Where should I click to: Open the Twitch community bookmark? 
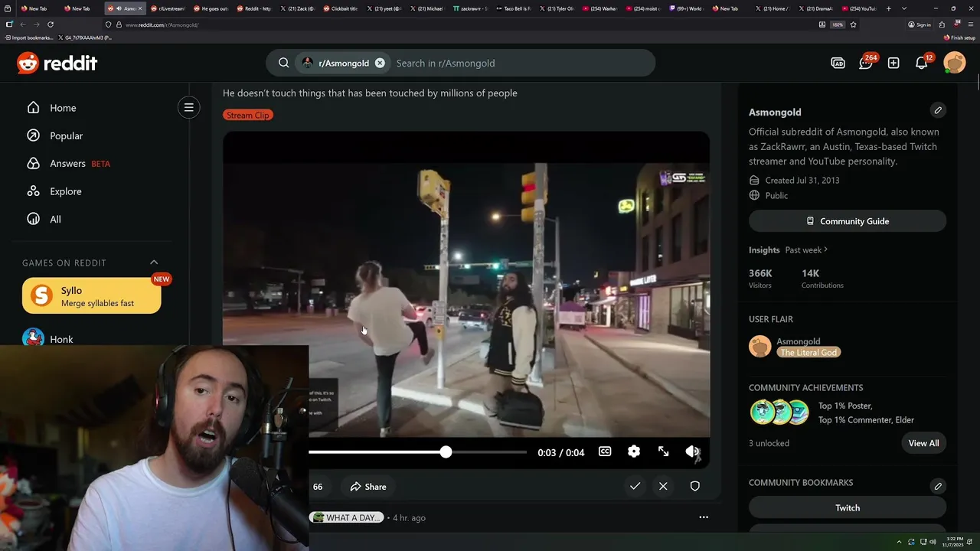point(848,507)
